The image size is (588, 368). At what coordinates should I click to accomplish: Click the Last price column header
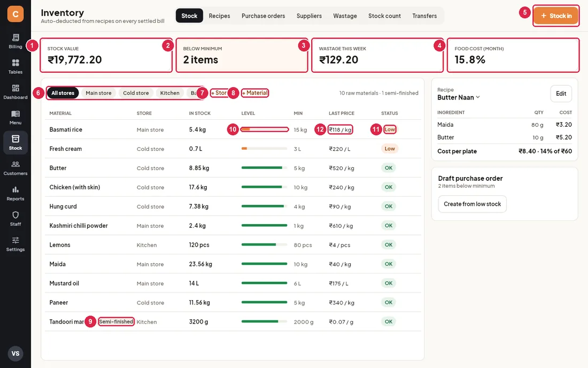(341, 113)
